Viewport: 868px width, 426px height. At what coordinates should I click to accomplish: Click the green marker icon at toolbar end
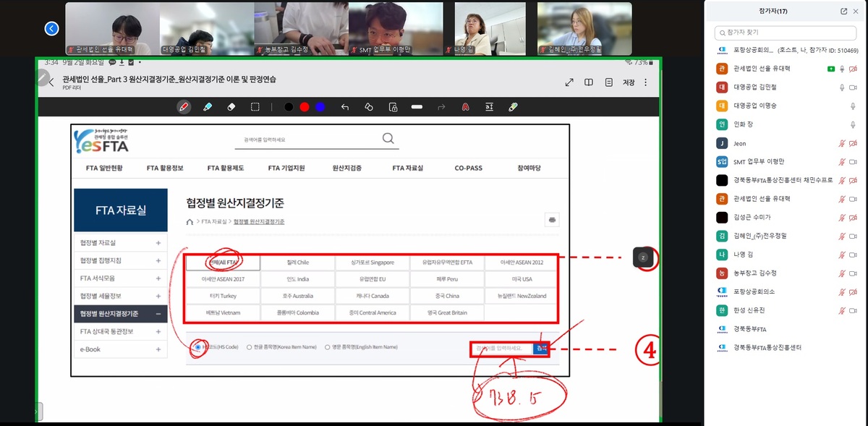click(513, 107)
